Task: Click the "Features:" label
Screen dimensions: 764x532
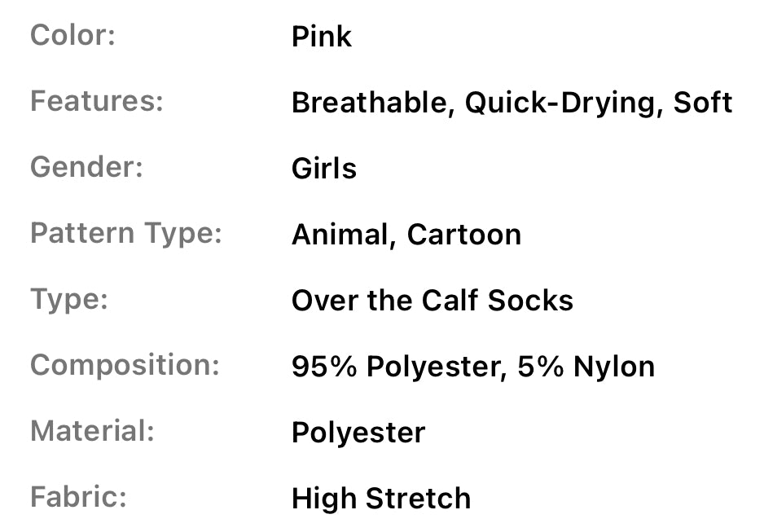Action: [x=97, y=102]
